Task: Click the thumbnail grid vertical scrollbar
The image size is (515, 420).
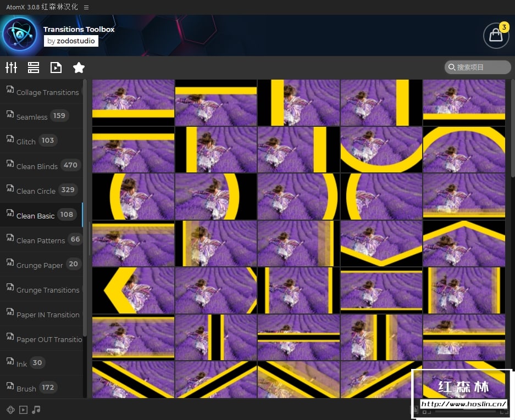Action: click(x=513, y=128)
